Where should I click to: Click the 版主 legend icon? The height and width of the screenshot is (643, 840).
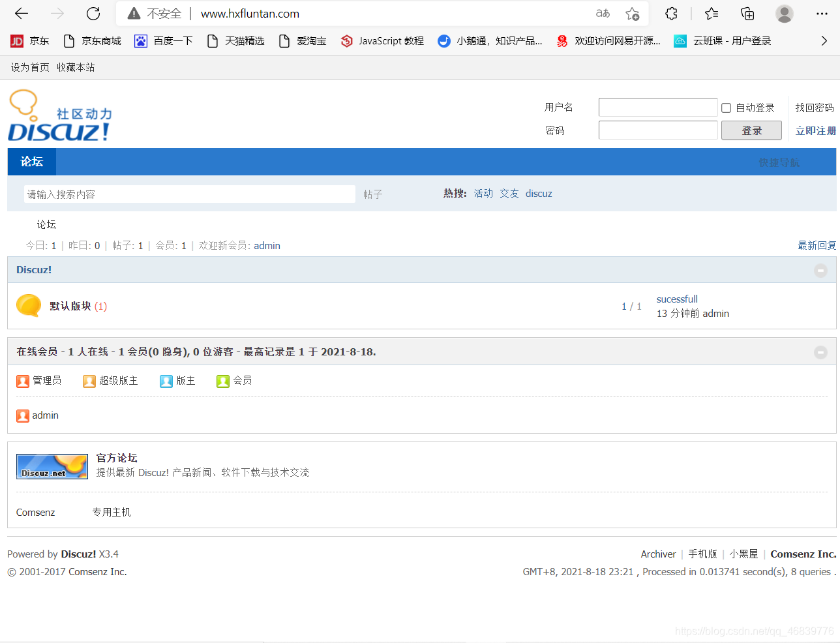[166, 381]
